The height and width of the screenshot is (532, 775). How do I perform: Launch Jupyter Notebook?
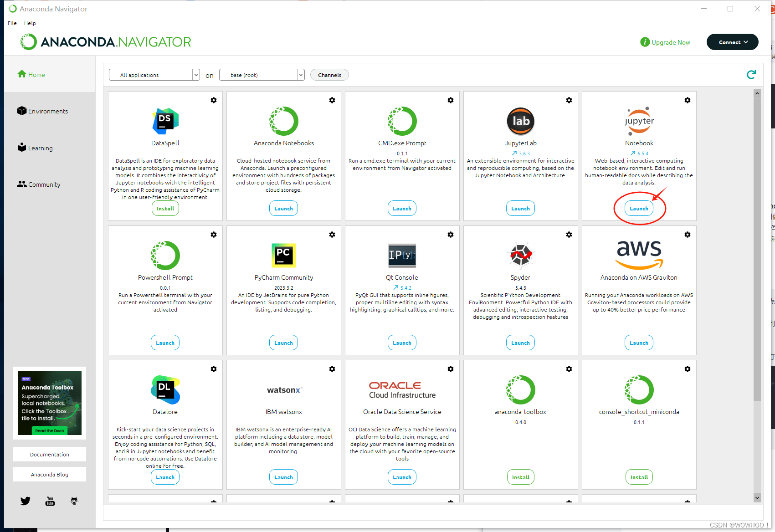pos(639,209)
